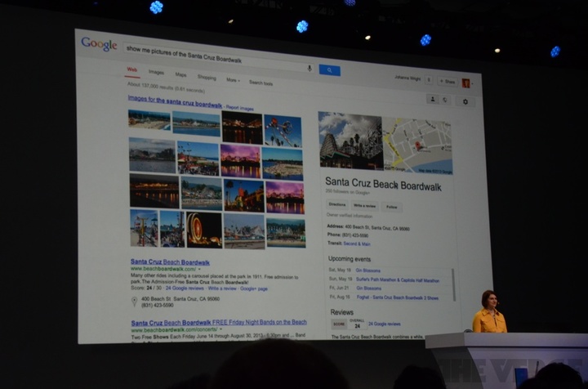
Task: Open 'Images for the santa cruz boardwalk' link
Action: point(175,102)
